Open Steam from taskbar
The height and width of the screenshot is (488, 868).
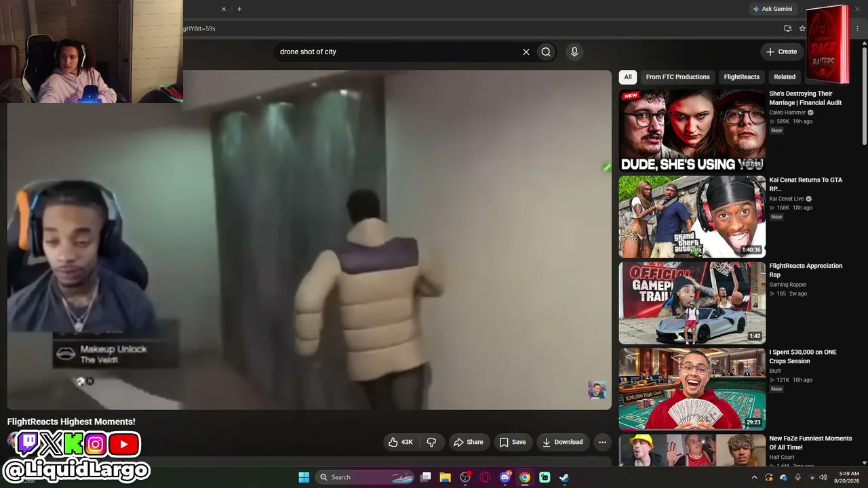tap(564, 477)
